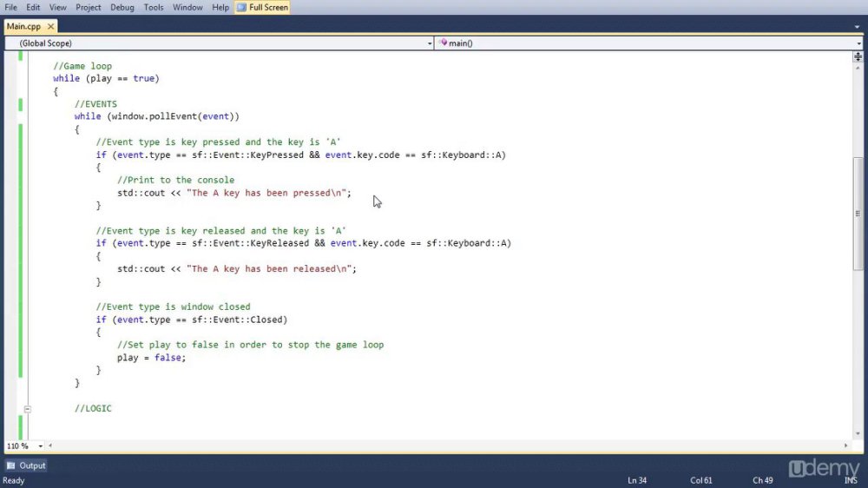The width and height of the screenshot is (868, 488).
Task: Click the 'has been pressed' cout line
Action: pos(234,193)
